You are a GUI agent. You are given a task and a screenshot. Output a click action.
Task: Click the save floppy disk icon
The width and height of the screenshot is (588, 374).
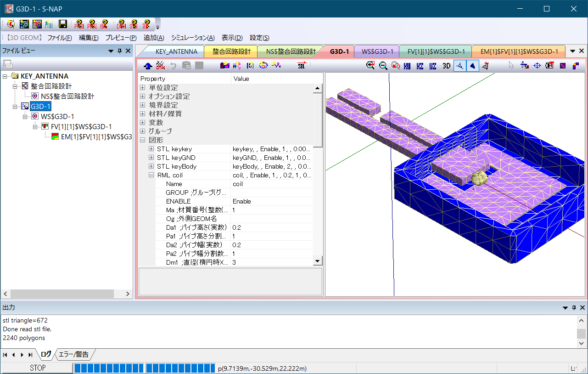[x=63, y=24]
